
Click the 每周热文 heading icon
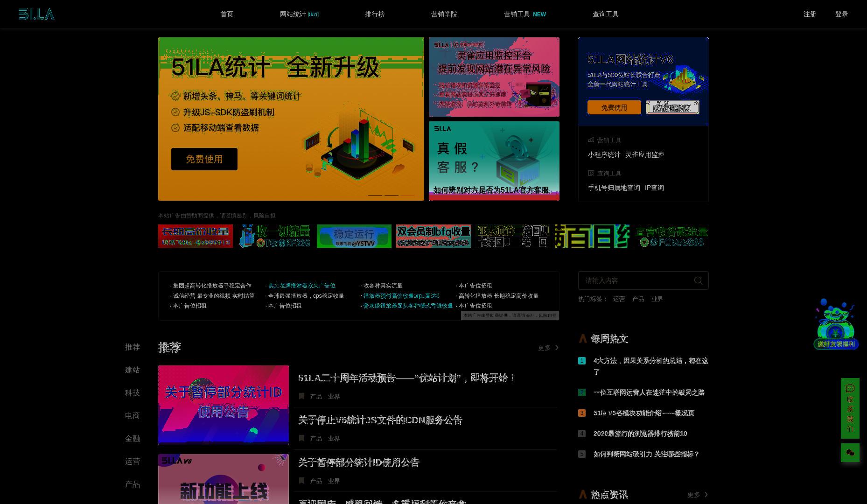point(583,339)
